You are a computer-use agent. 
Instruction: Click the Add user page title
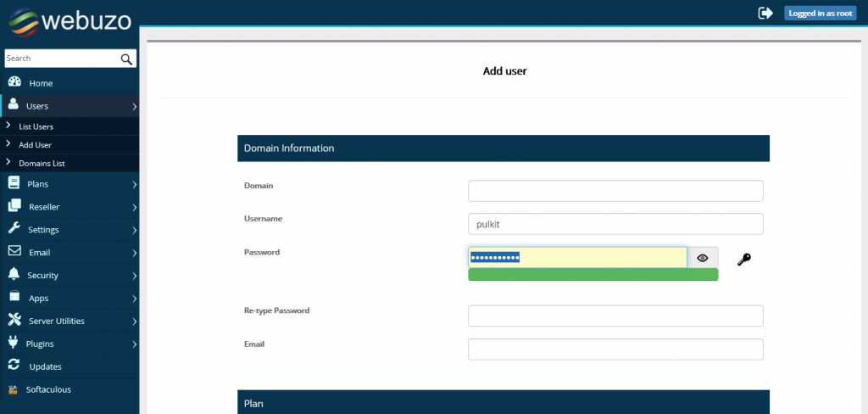point(505,71)
